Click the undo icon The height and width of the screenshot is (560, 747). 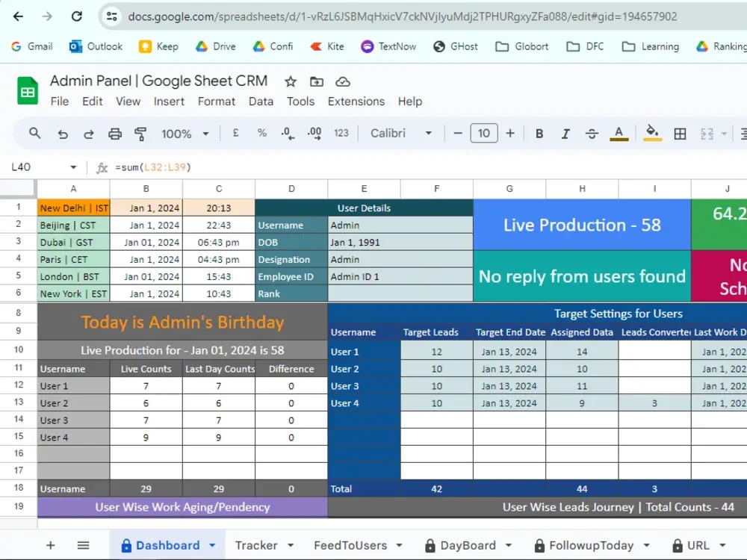pyautogui.click(x=63, y=134)
